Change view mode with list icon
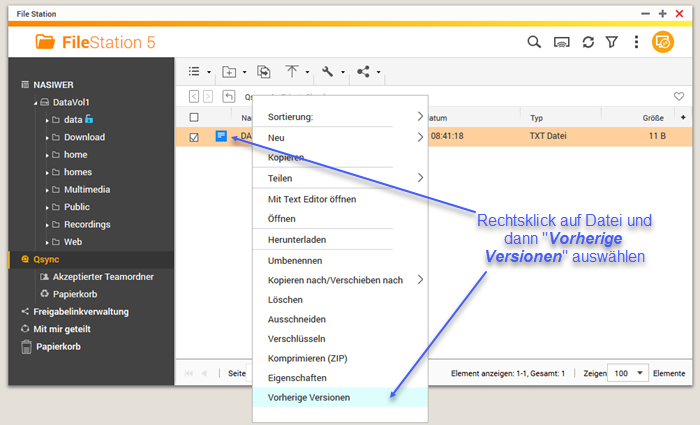The width and height of the screenshot is (700, 425). (x=194, y=71)
